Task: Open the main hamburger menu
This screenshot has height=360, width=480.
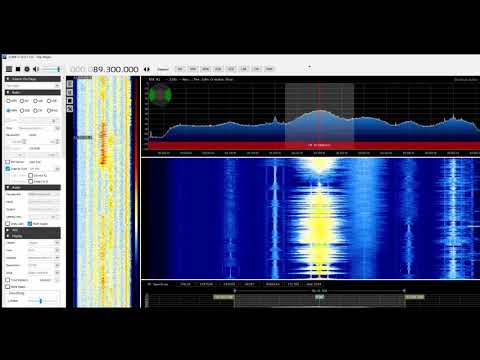Action: pos(9,69)
